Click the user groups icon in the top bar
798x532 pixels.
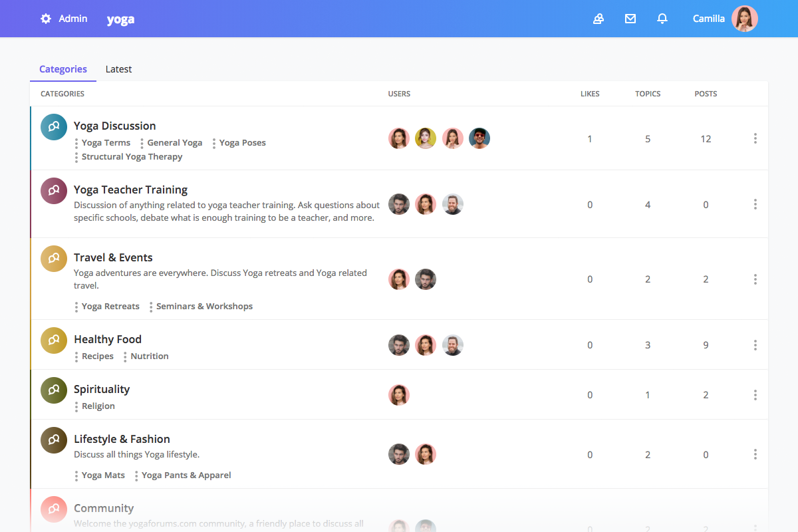click(598, 19)
